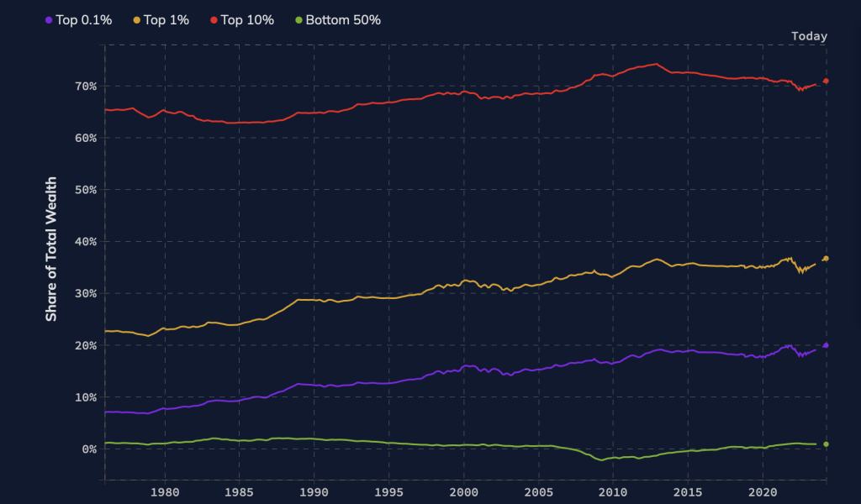Screen dimensions: 861x504
Task: Click the Today label above the chart
Action: point(809,36)
